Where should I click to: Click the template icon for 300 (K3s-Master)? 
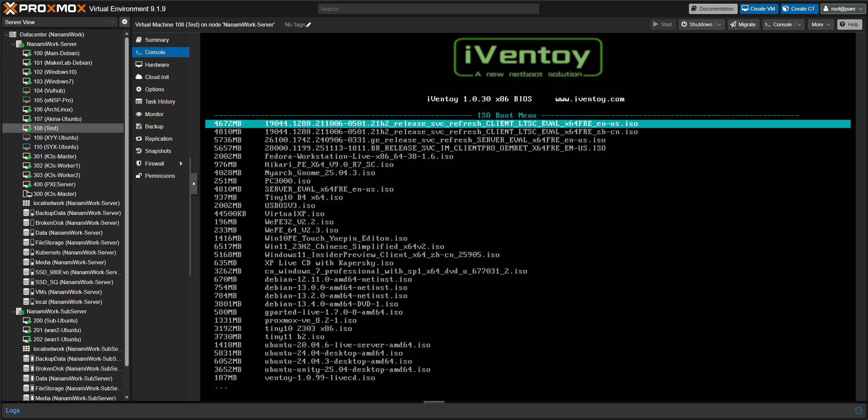[27, 194]
